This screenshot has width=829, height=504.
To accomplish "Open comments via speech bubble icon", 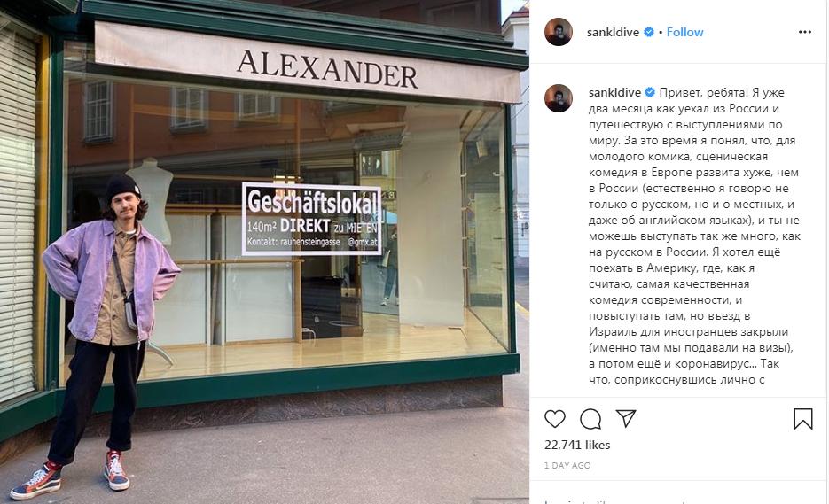I will click(590, 419).
